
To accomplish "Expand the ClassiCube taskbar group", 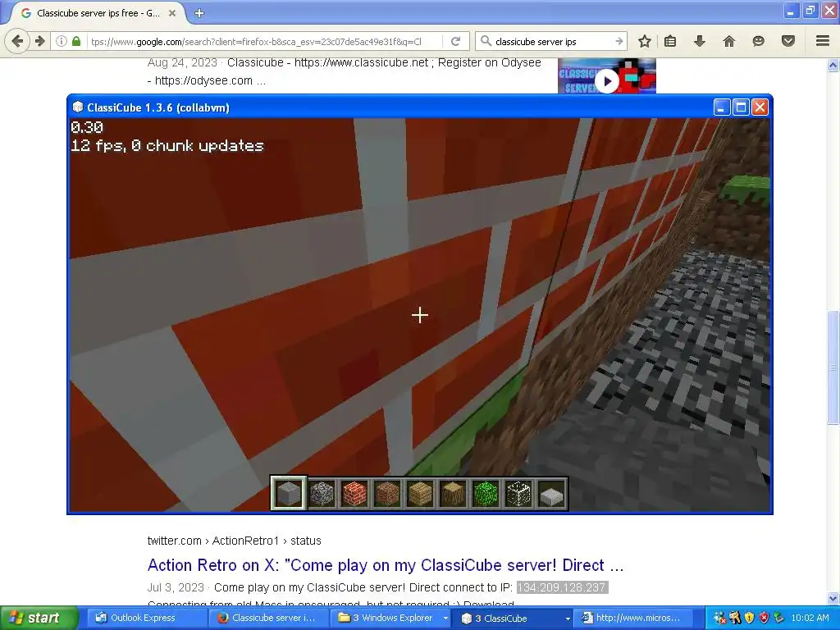I will pos(568,619).
